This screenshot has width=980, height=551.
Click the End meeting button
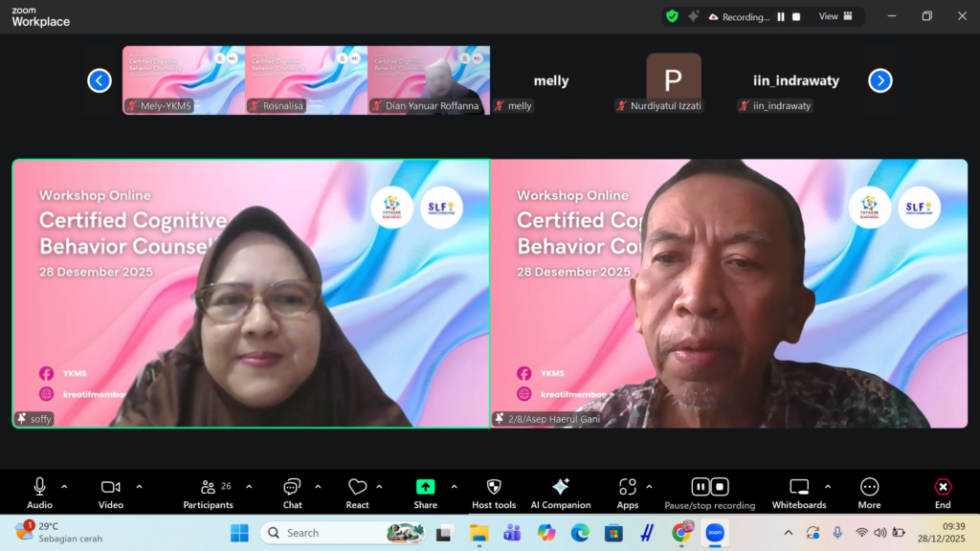[943, 493]
